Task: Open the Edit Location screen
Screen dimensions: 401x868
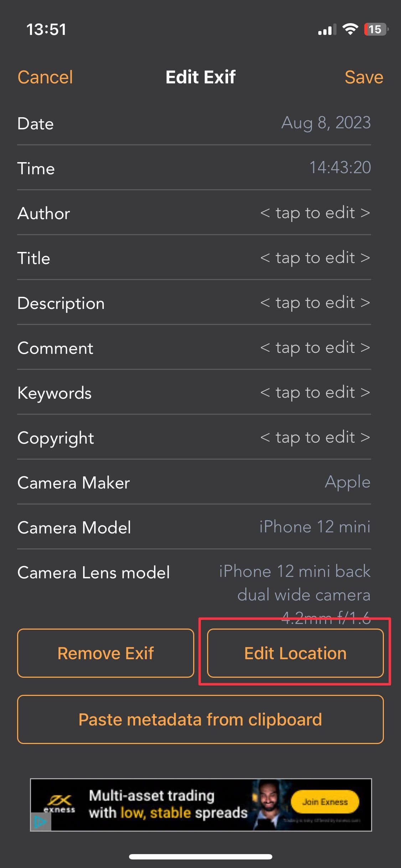Action: coord(295,653)
